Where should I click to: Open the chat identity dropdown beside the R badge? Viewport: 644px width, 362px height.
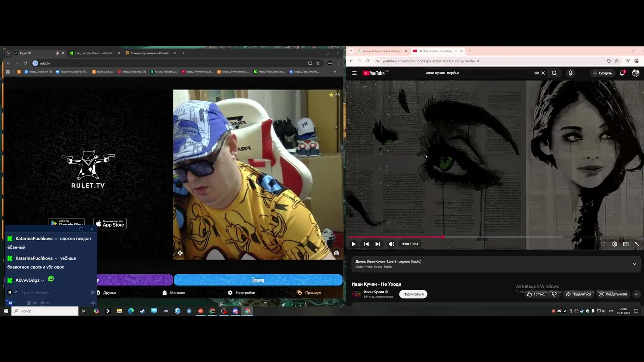click(x=16, y=292)
